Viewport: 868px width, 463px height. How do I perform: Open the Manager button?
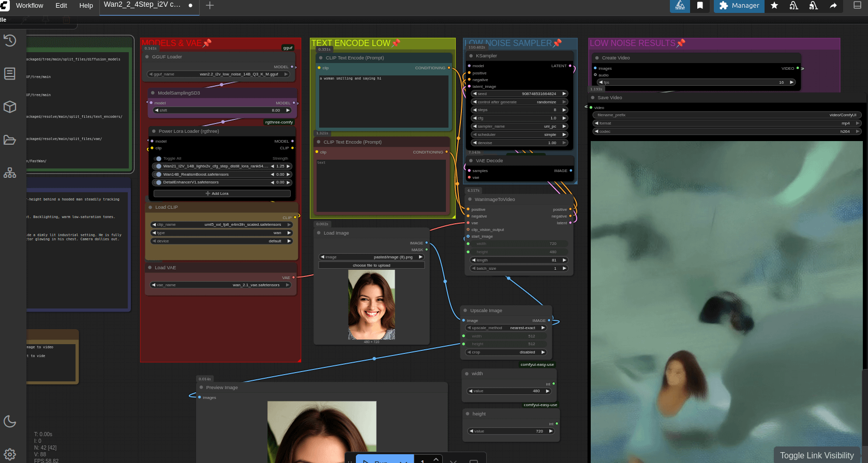point(739,6)
